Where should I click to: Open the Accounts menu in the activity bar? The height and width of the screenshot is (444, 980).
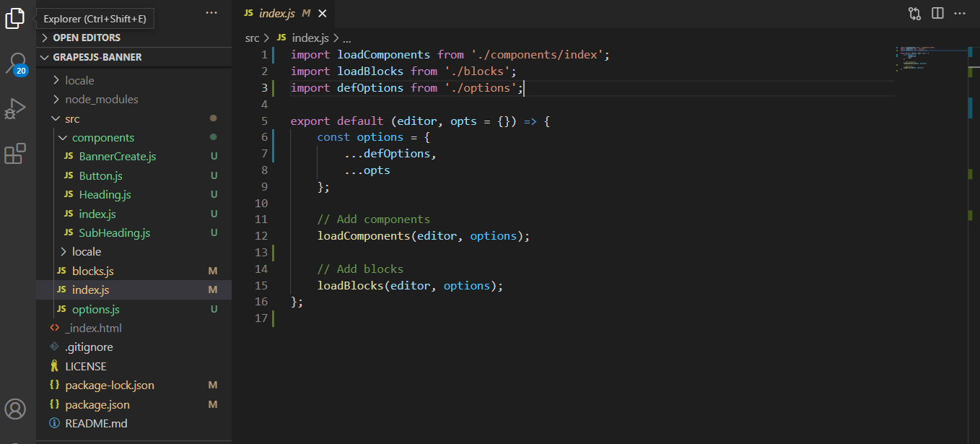tap(14, 408)
